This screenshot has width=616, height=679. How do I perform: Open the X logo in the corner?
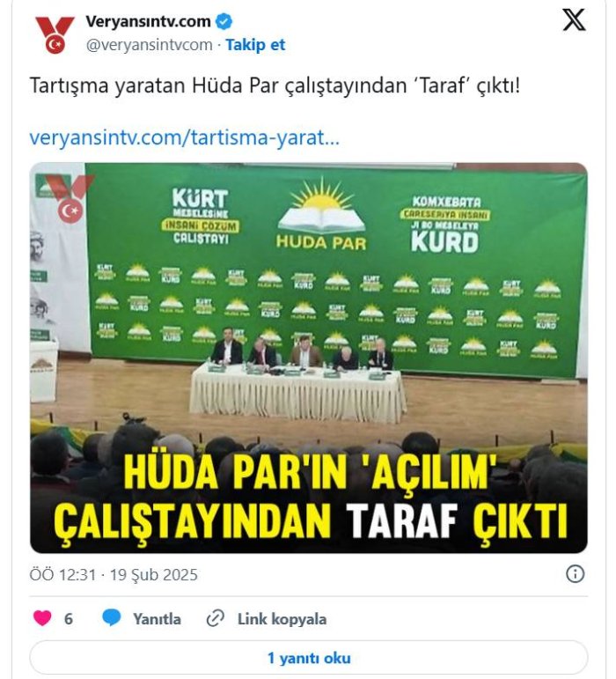(x=574, y=19)
